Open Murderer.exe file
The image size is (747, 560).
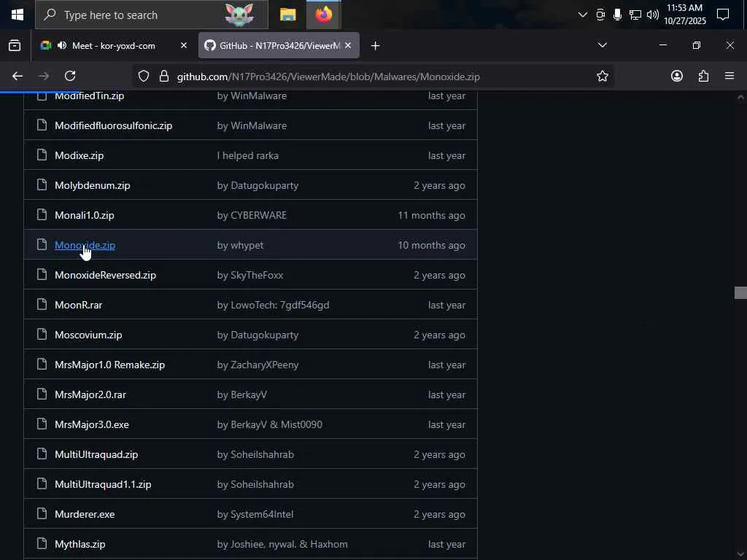[x=85, y=514]
